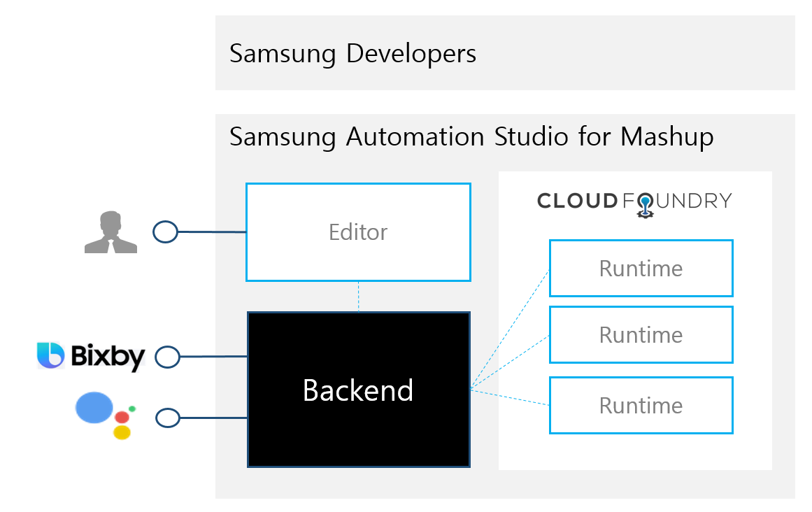Click the connector circle next to Google Assistant
Screen dimensions: 812x512
[x=168, y=418]
